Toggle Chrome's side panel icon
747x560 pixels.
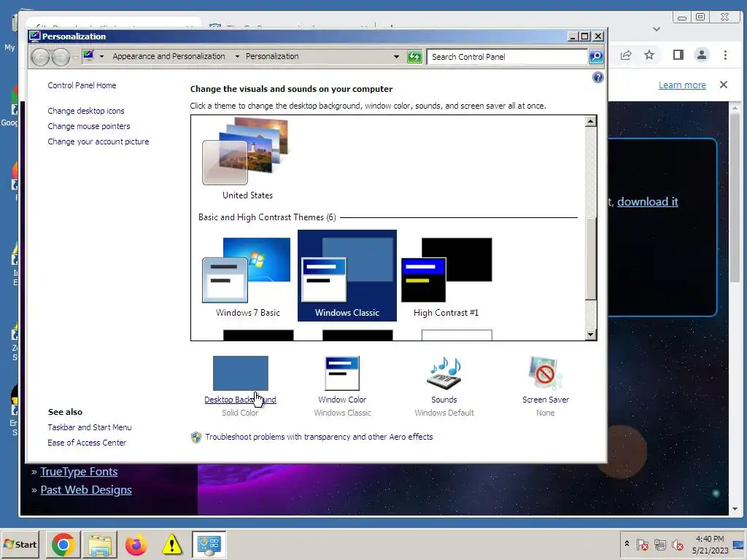click(x=678, y=55)
